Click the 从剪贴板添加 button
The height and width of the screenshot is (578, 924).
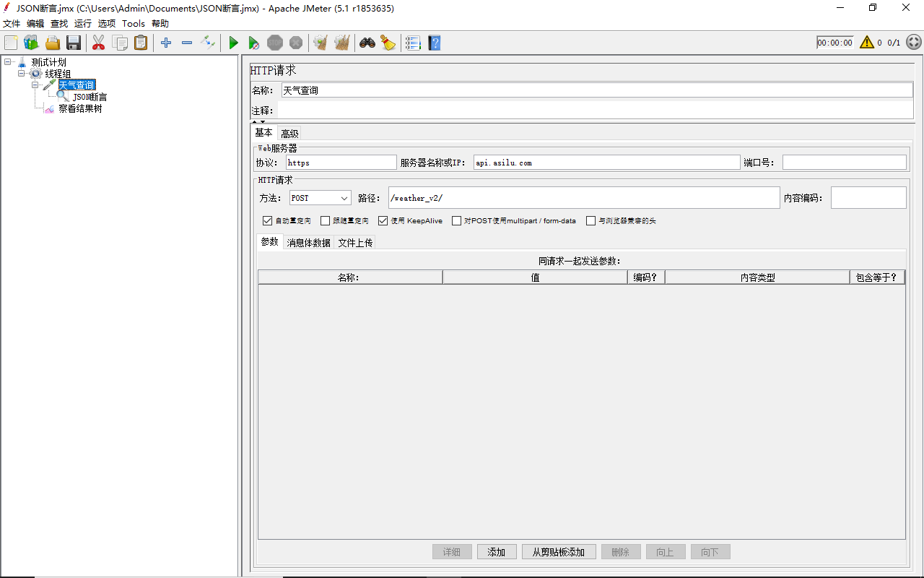pos(559,552)
